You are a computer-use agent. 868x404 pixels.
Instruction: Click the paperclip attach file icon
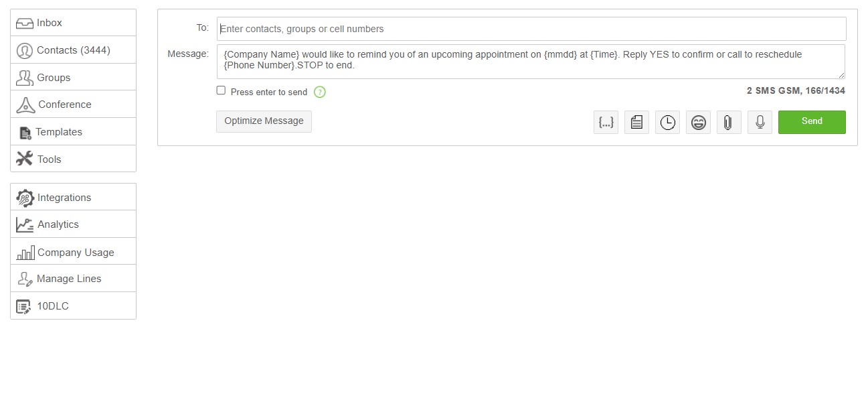tap(729, 123)
